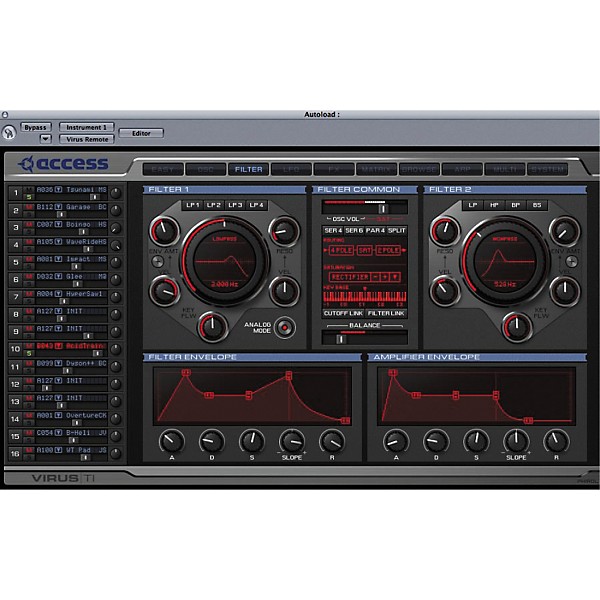This screenshot has width=600, height=600.
Task: Toggle the ANALOG MODE button
Action: click(x=284, y=328)
